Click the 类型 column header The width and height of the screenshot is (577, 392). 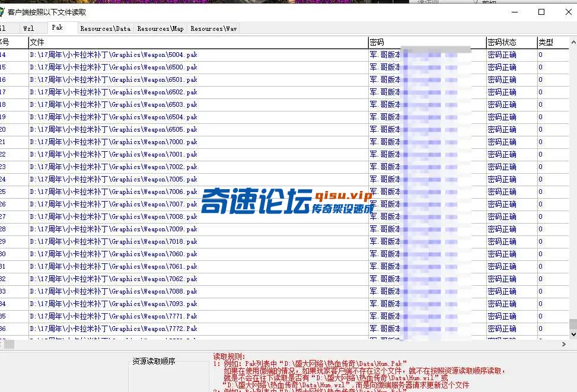(x=553, y=42)
